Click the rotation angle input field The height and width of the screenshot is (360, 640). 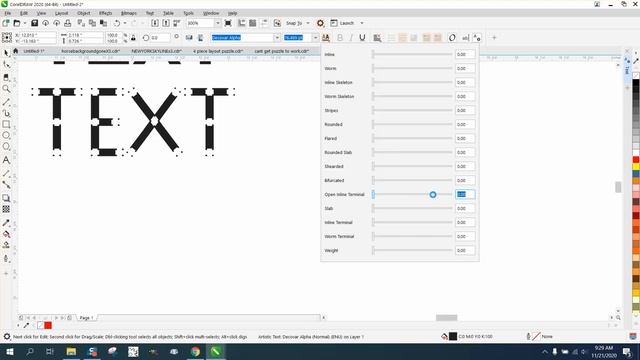pos(160,38)
